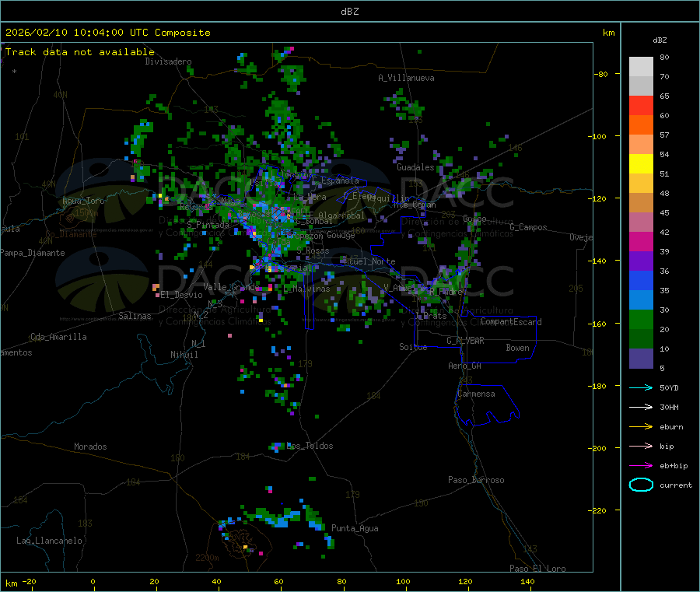700x592 pixels.
Task: Click the 'eb+bip' legend label
Action: tap(674, 466)
